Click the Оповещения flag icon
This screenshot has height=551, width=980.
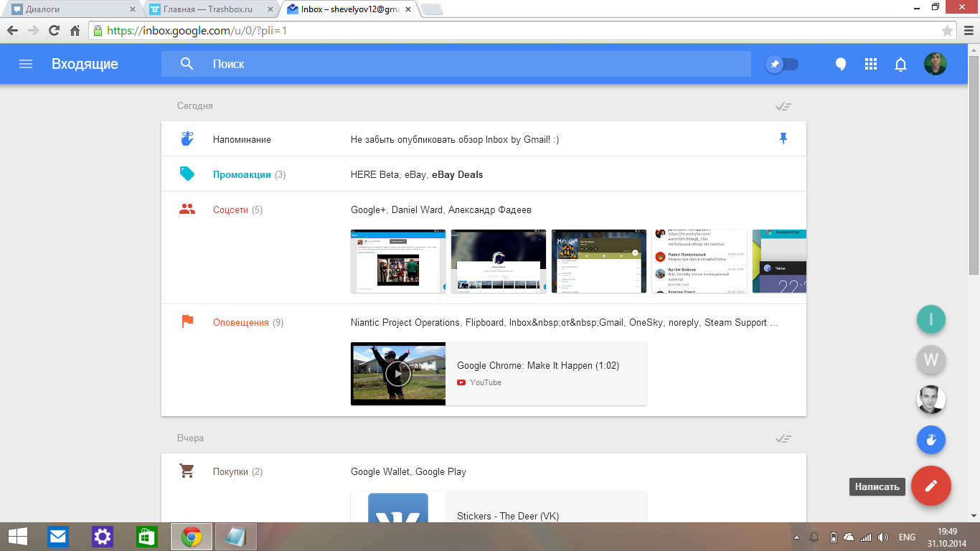pos(187,321)
